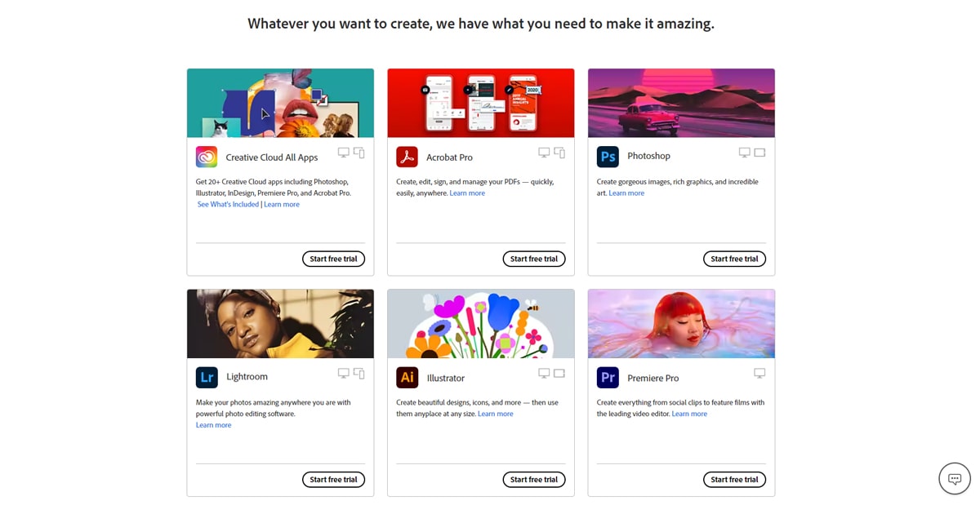Click the Illustrator Ai icon

(407, 377)
